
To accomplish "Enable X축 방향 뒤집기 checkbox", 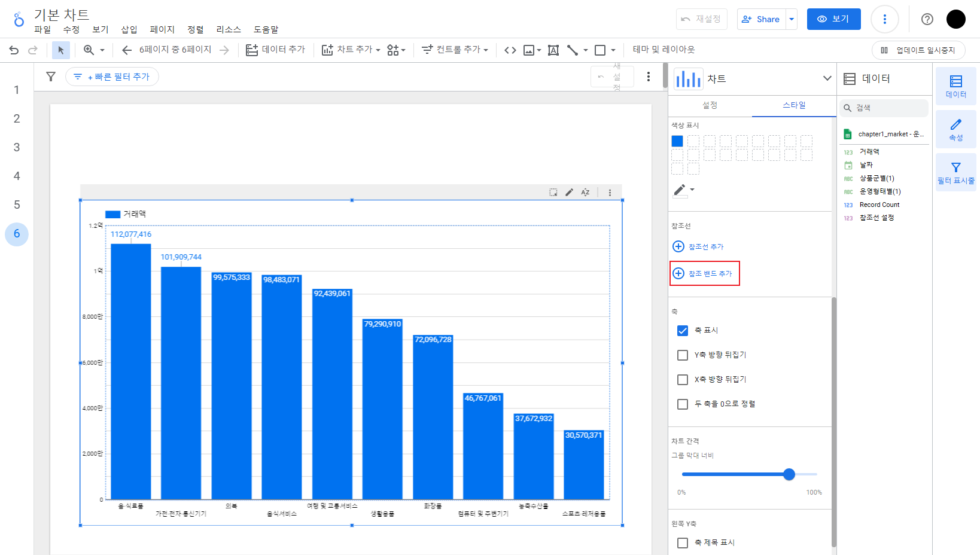I will [x=683, y=380].
